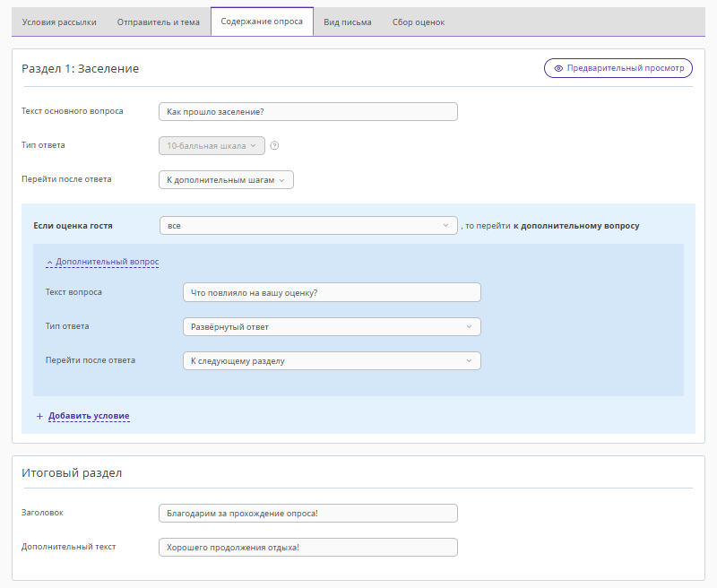Click the help question mark icon
The width and height of the screenshot is (717, 588).
coord(275,145)
